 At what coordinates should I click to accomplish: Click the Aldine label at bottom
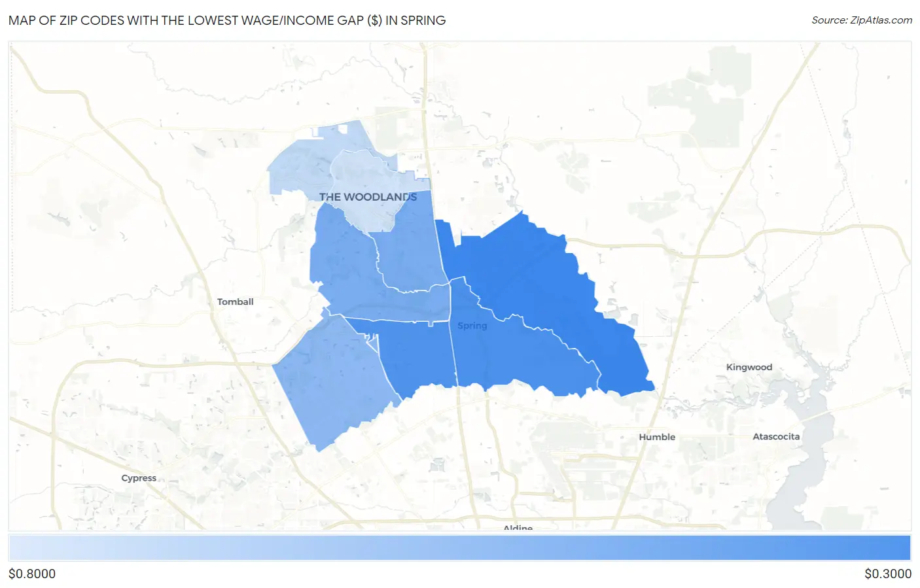click(x=518, y=527)
